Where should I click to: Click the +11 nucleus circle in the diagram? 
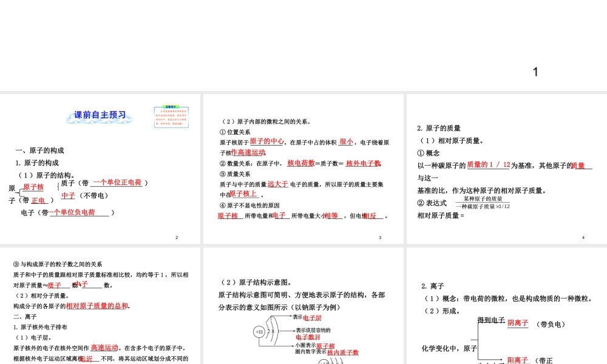(x=259, y=331)
